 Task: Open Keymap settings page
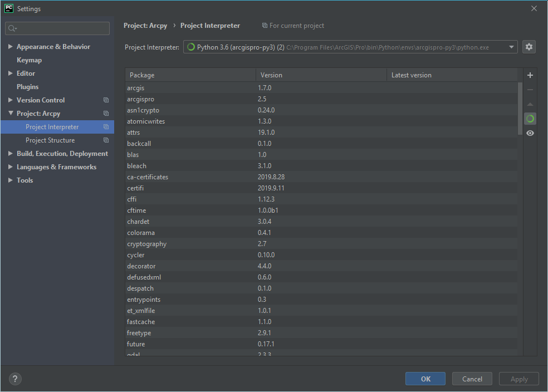click(x=30, y=60)
